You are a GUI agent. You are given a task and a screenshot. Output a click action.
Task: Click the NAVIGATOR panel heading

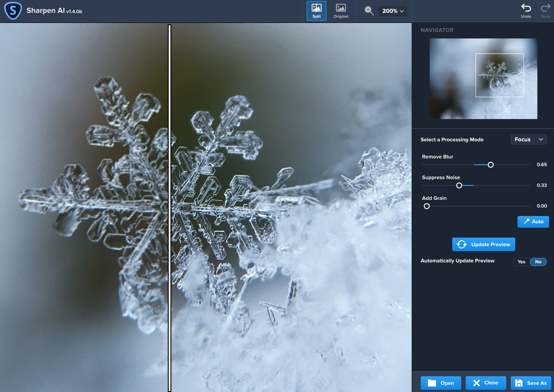[x=437, y=30]
